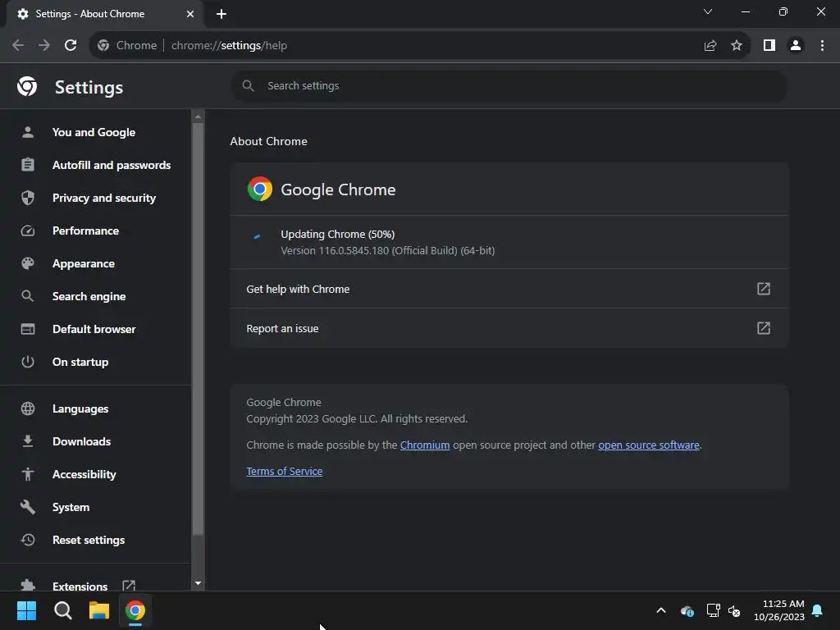Open Accessibility settings

84,474
